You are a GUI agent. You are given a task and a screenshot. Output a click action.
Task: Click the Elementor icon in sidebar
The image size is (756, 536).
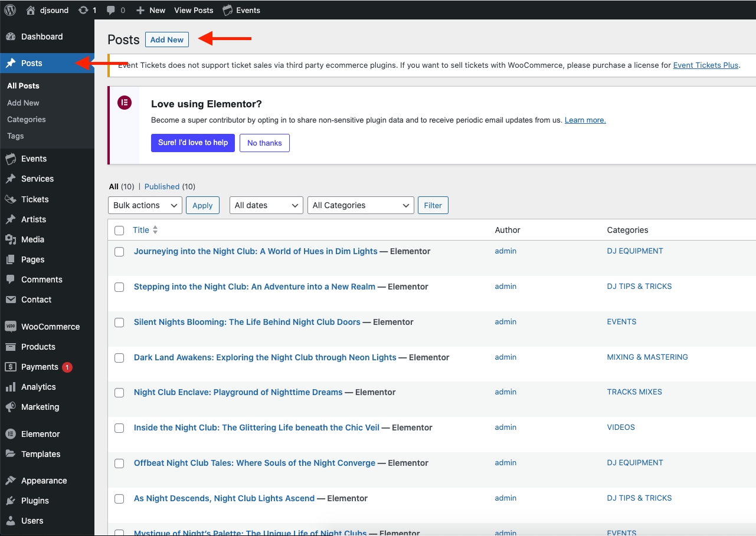(11, 434)
